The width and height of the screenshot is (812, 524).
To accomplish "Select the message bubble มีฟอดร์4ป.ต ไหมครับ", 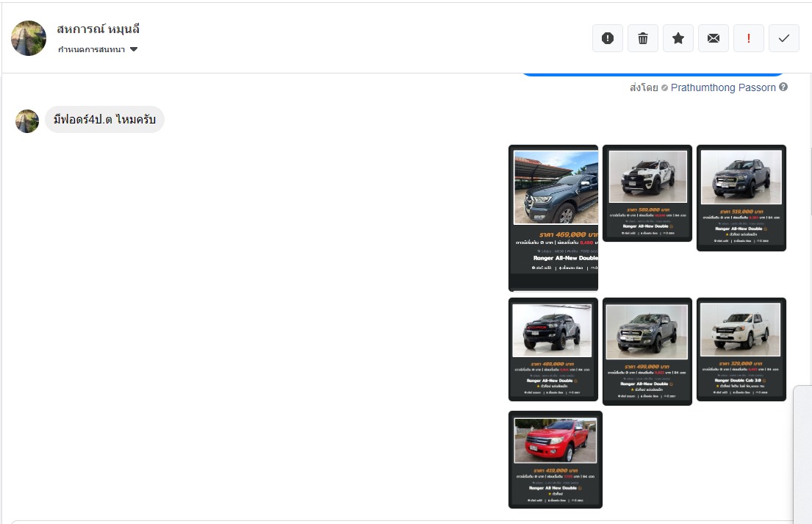I will (x=104, y=120).
